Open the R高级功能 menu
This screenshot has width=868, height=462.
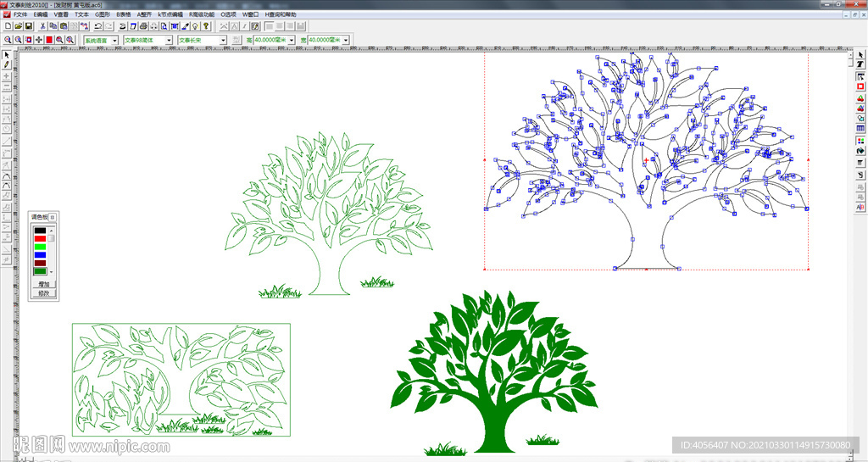[198, 14]
